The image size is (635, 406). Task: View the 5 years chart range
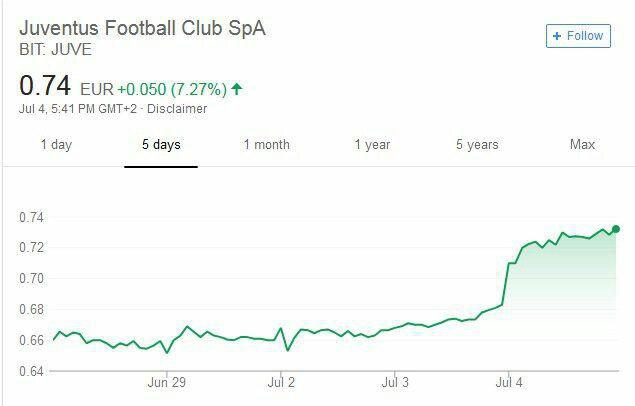[x=477, y=145]
